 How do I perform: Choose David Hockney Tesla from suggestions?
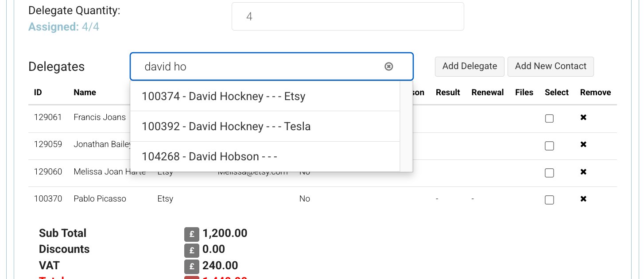[x=226, y=126]
